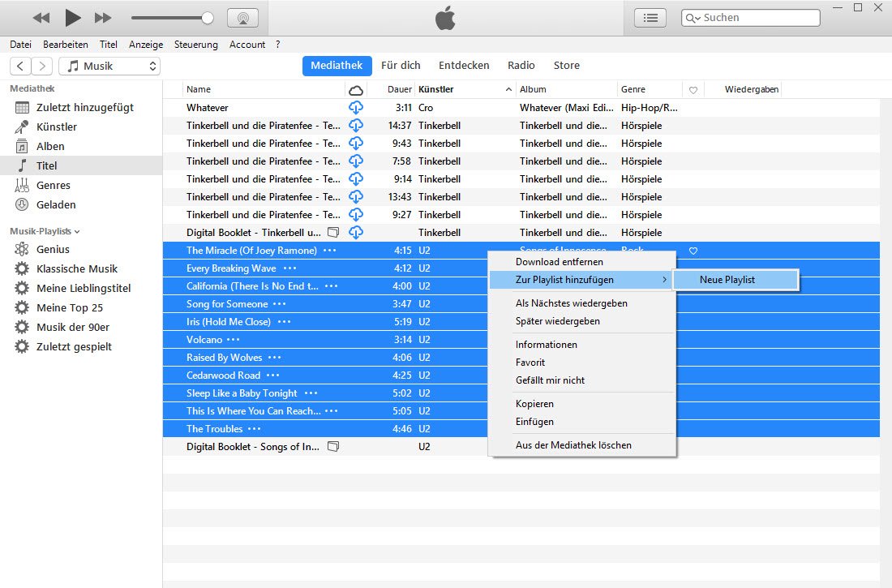Image resolution: width=892 pixels, height=588 pixels.
Task: Open more options for Volcano
Action: point(234,340)
